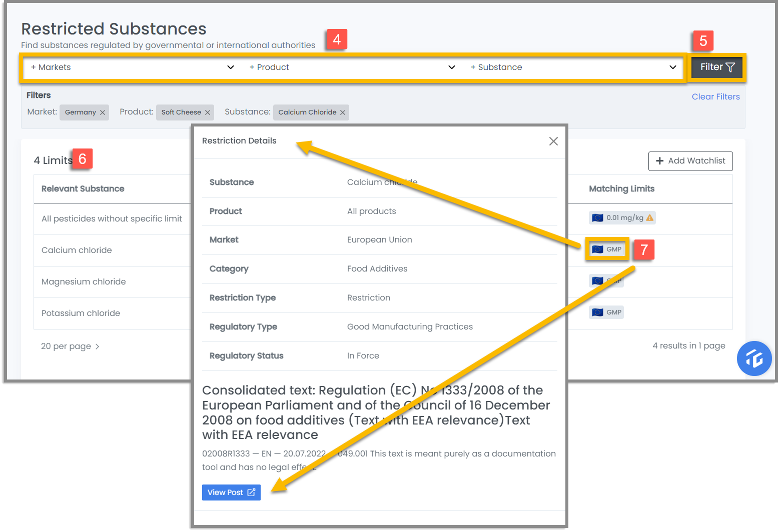Click the funnel icon in Filter button
Viewport: 778px width, 532px height.
[x=730, y=67]
